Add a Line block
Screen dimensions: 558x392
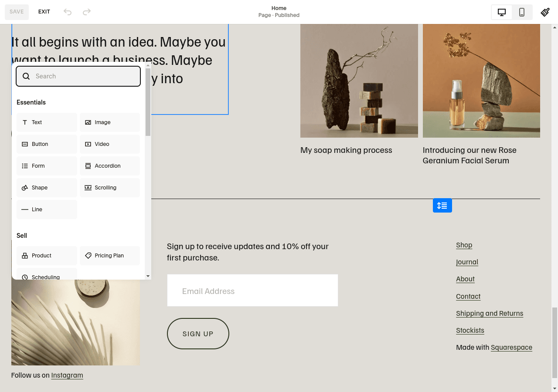point(47,210)
